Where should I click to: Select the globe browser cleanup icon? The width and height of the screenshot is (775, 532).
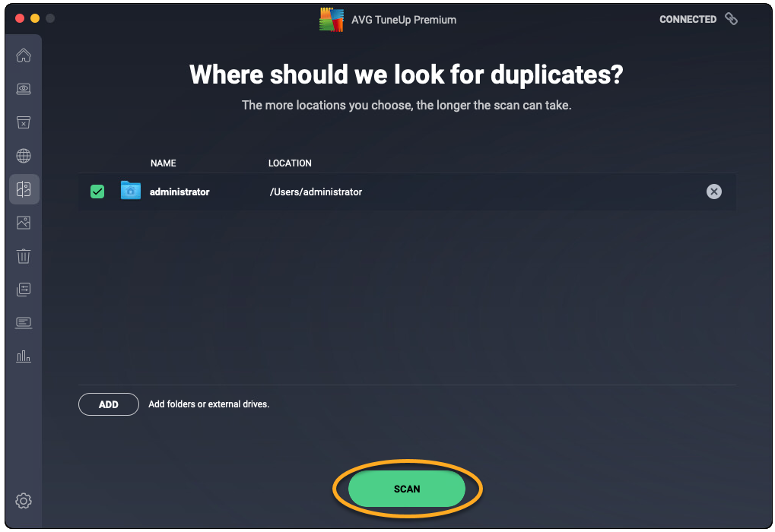(24, 156)
